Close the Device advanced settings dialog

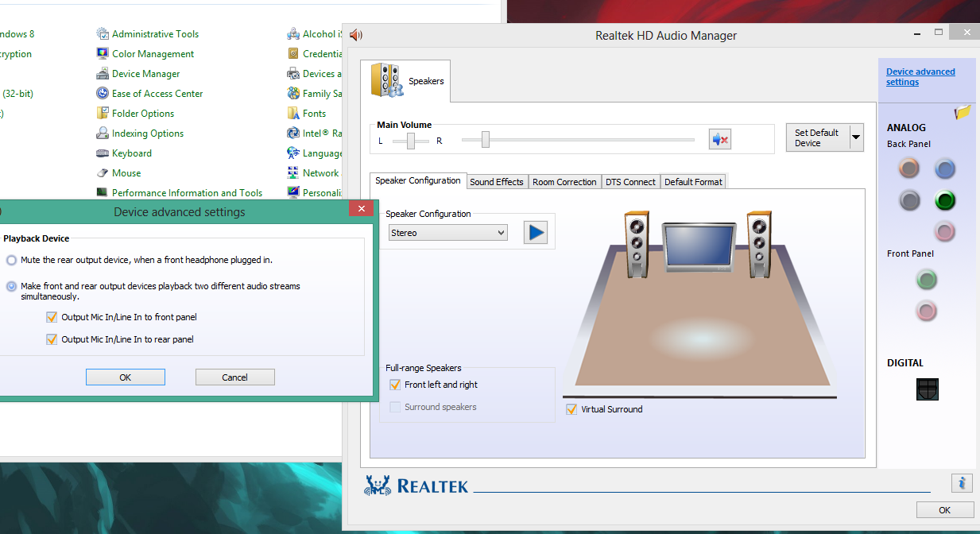(362, 209)
